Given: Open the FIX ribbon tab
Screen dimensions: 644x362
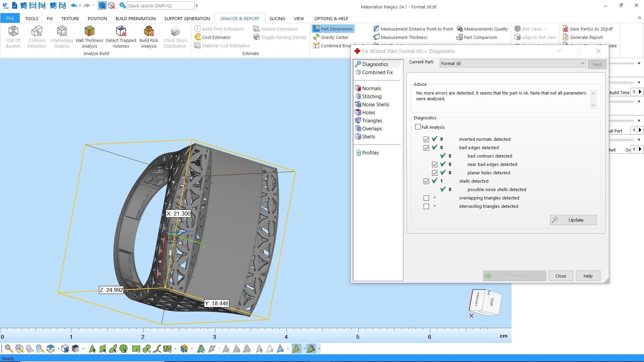Looking at the screenshot, I should point(50,18).
